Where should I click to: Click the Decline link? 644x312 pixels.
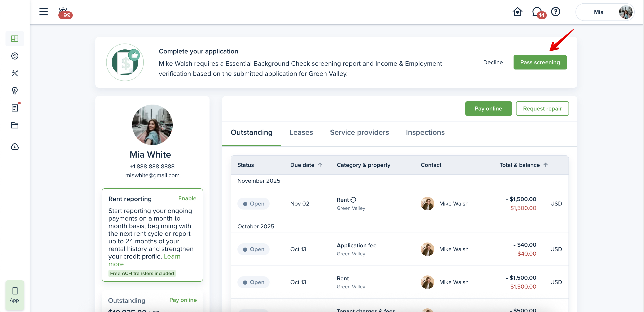click(493, 63)
